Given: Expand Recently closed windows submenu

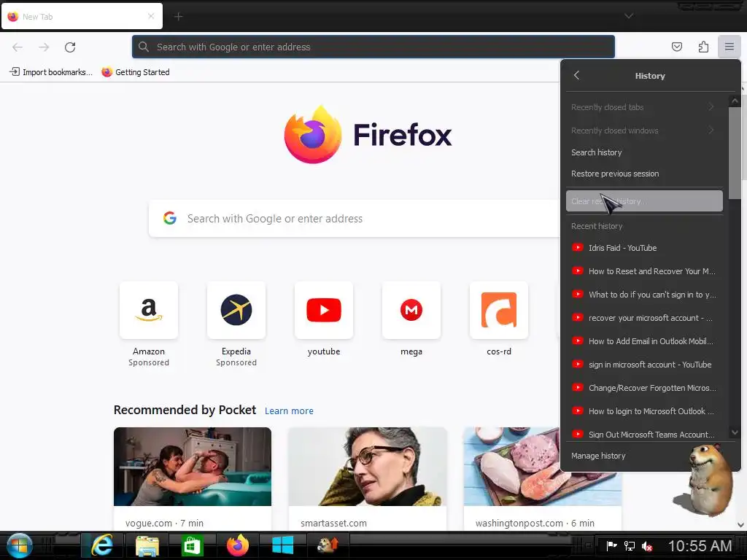Looking at the screenshot, I should pos(644,131).
